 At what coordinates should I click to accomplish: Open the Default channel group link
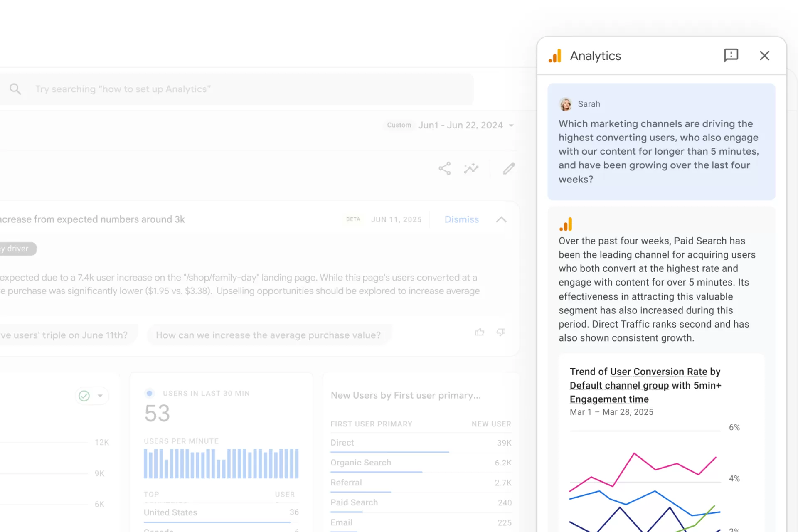click(619, 385)
